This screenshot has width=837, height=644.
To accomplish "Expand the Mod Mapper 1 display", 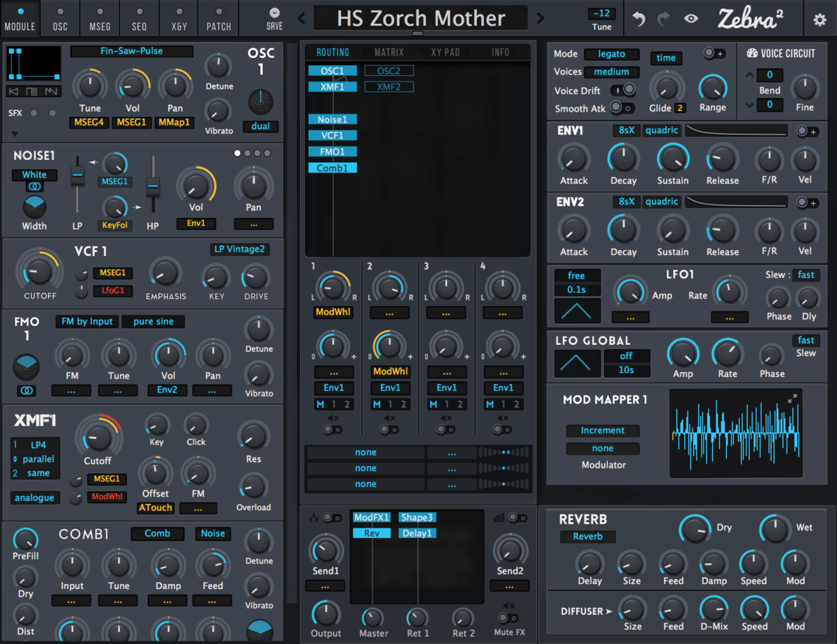I will point(793,398).
